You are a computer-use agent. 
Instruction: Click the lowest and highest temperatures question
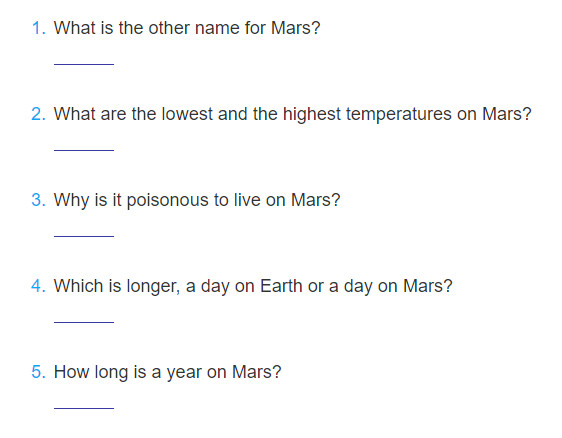292,114
